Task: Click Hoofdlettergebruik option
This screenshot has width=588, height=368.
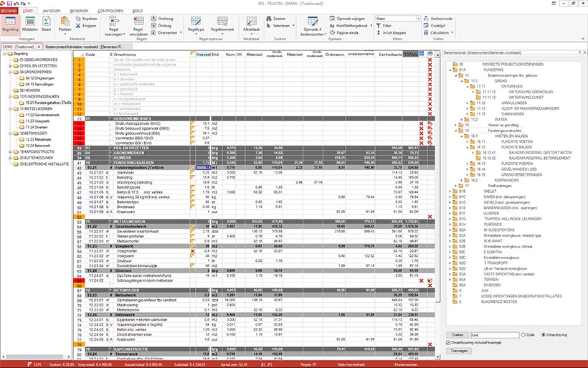Action: [x=348, y=26]
